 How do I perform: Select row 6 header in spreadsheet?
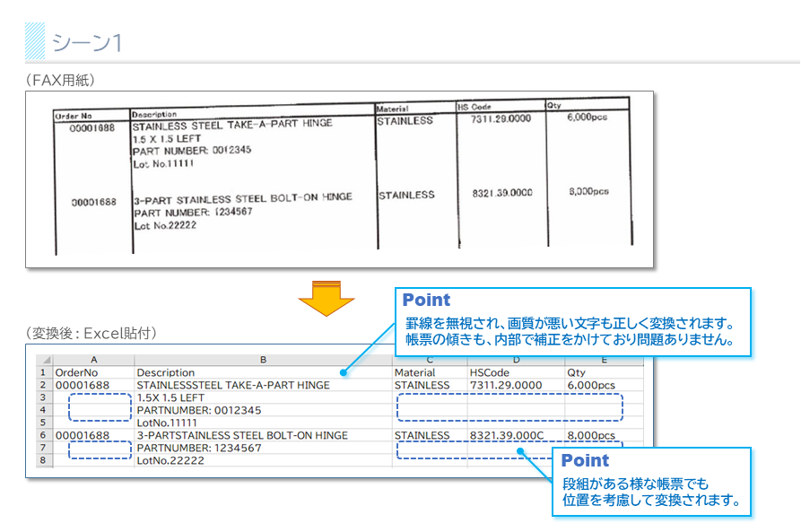coord(42,435)
